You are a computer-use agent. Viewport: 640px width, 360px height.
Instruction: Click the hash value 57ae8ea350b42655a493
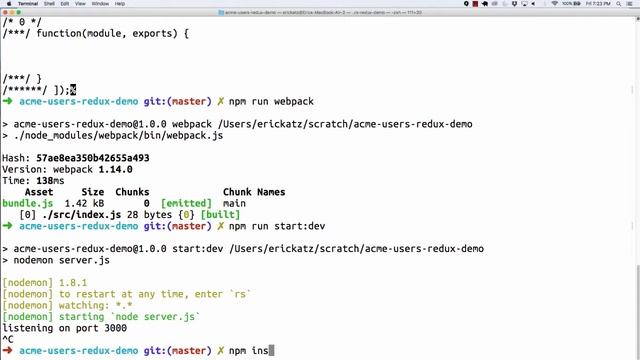point(93,158)
